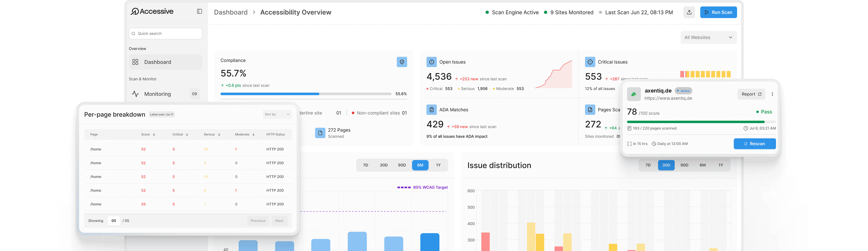Go to Dashboard breadcrumb
The height and width of the screenshot is (251, 868).
(231, 13)
